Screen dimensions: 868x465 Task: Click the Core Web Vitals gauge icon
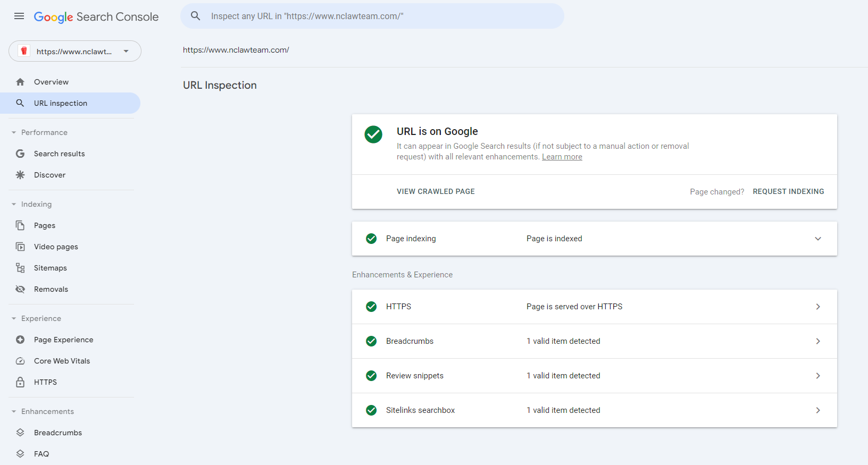(x=20, y=361)
